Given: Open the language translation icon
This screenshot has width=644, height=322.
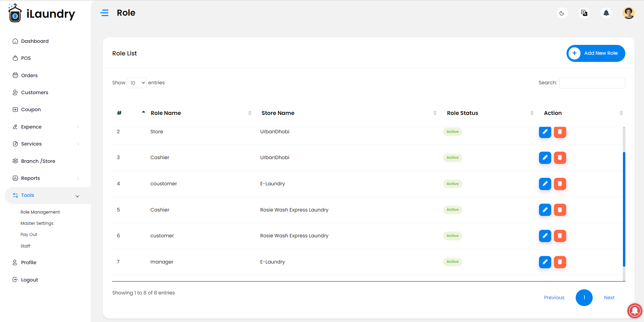Looking at the screenshot, I should [584, 13].
